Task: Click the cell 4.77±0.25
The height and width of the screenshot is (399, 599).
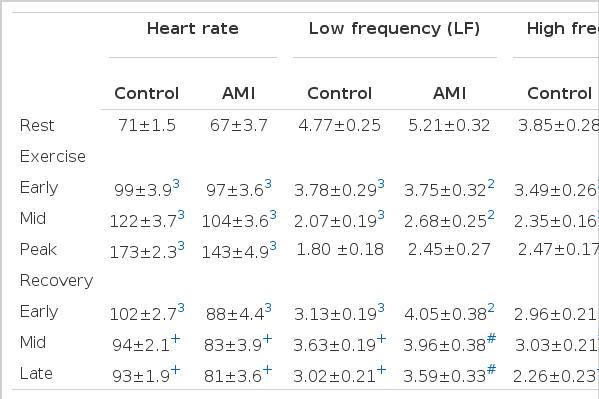Action: 340,125
